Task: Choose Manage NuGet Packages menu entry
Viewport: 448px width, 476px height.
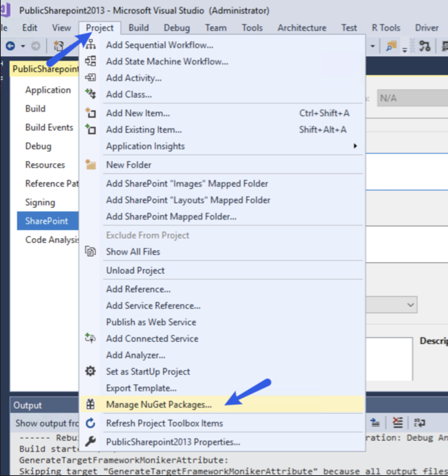Action: point(222,404)
